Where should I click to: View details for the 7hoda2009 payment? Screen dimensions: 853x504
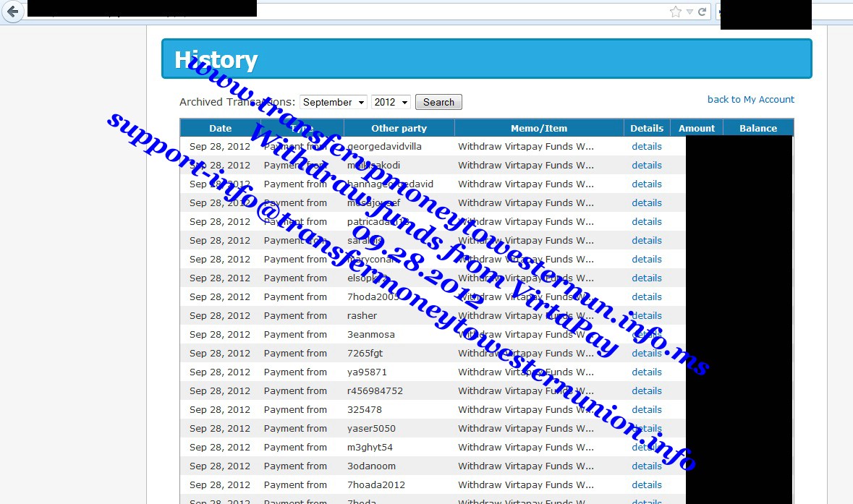(646, 296)
